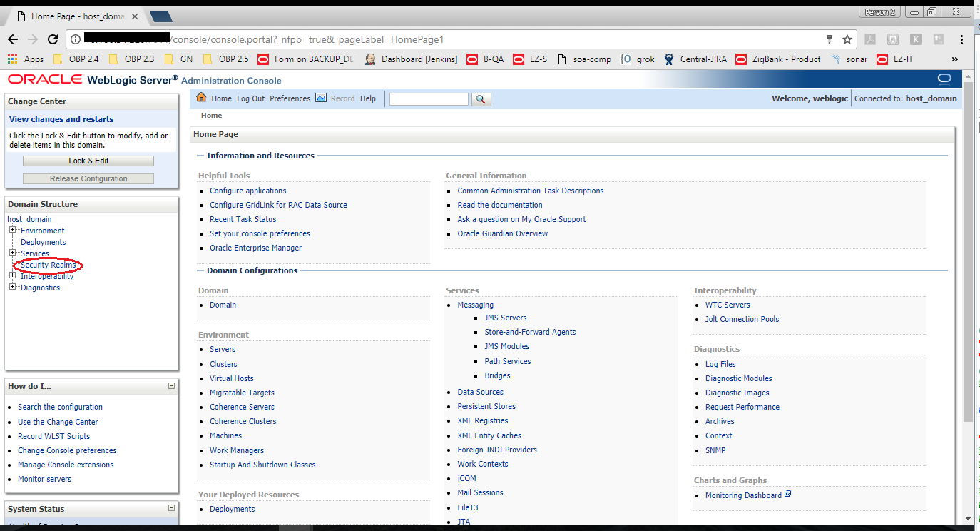Open the OBP 2.4 bookmark folder

[x=76, y=59]
